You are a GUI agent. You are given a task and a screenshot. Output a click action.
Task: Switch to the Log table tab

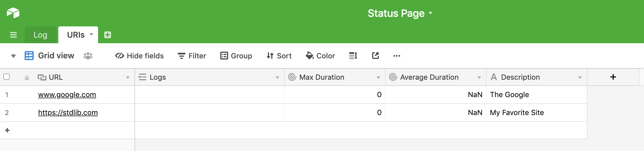(40, 35)
